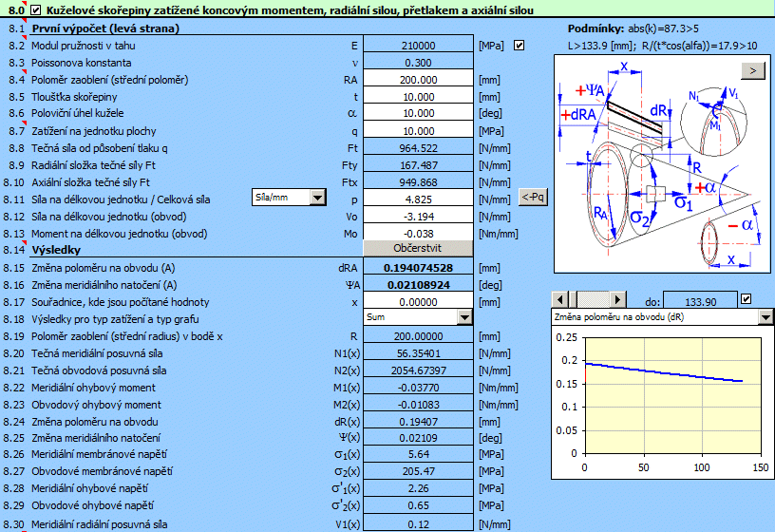Click the M1(x) value -0.03770

(418, 388)
